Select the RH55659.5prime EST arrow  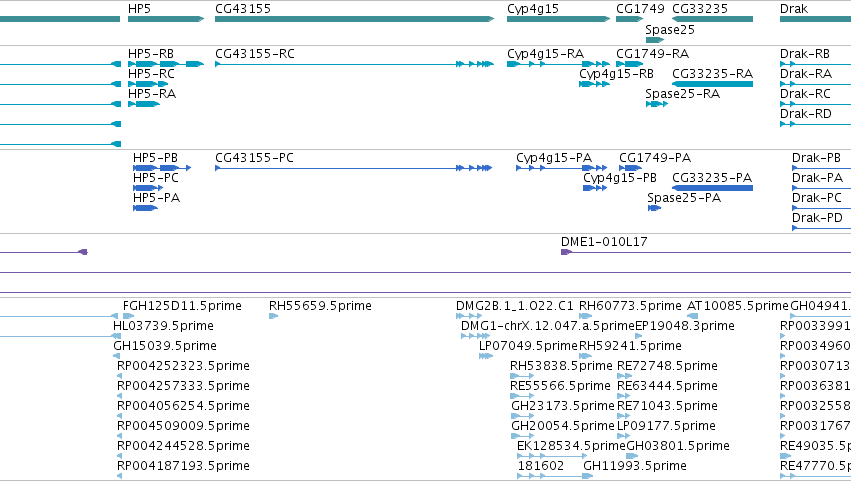pos(274,316)
